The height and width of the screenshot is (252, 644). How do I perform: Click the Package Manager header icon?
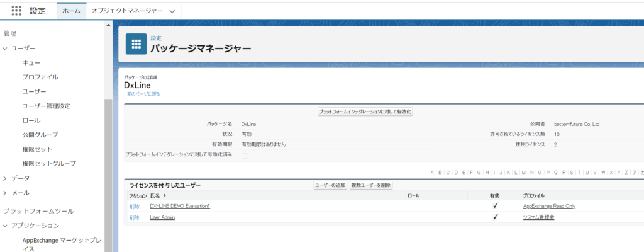[136, 43]
